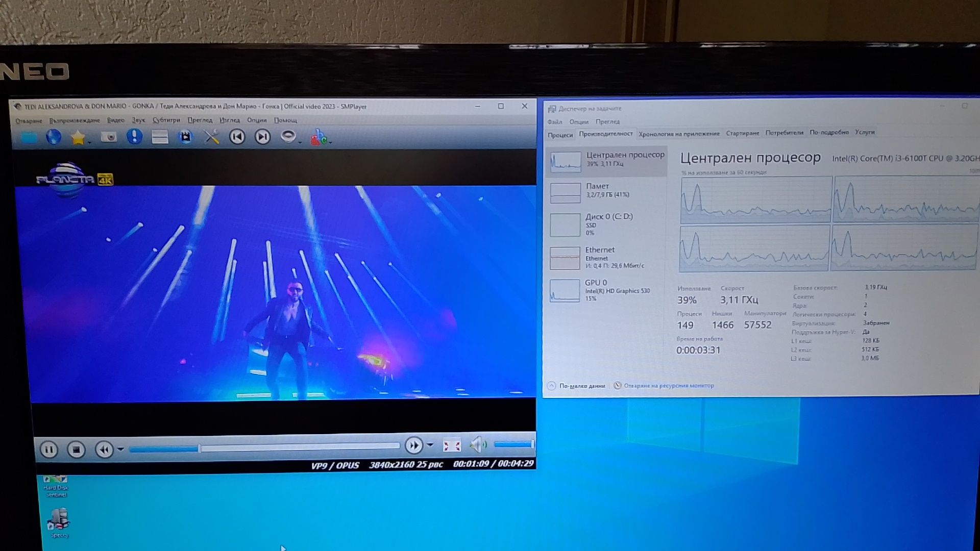Switch to the По-подробно tab
Screen dimensions: 980x551
[829, 132]
